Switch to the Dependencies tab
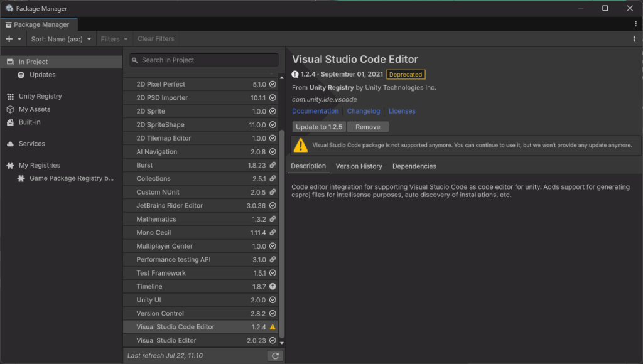The image size is (643, 364). [414, 166]
